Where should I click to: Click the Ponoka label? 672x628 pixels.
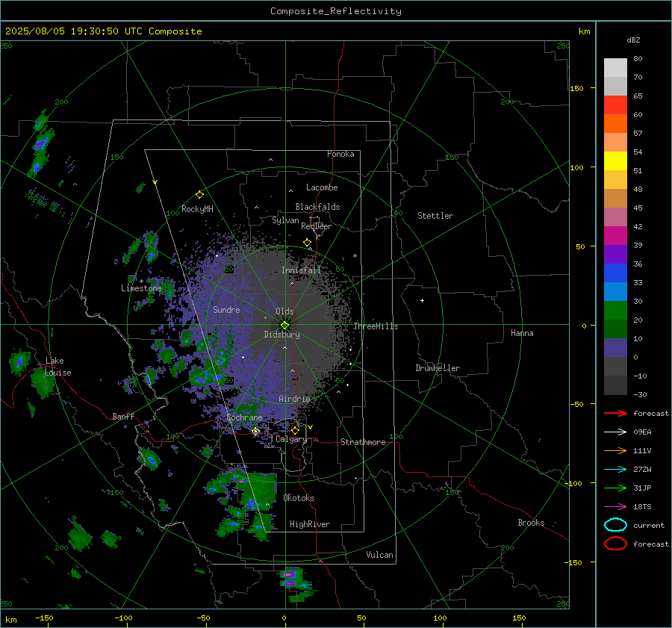[x=340, y=154]
